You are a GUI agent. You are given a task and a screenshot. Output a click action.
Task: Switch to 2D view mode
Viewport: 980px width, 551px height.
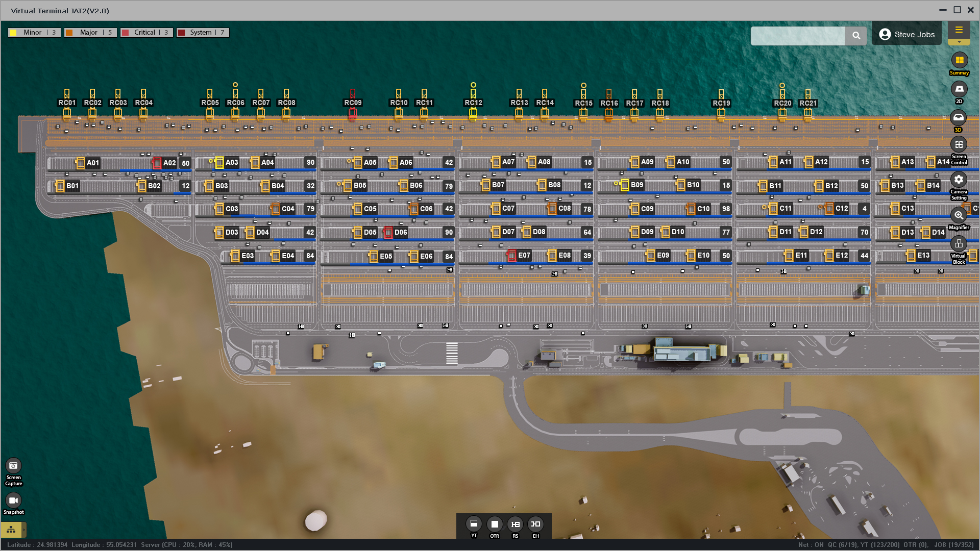tap(959, 89)
